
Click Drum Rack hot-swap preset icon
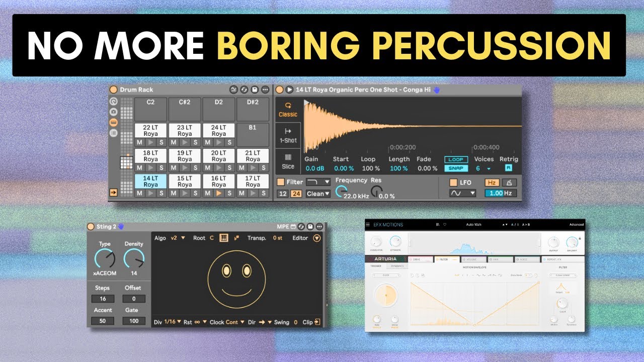(x=244, y=89)
